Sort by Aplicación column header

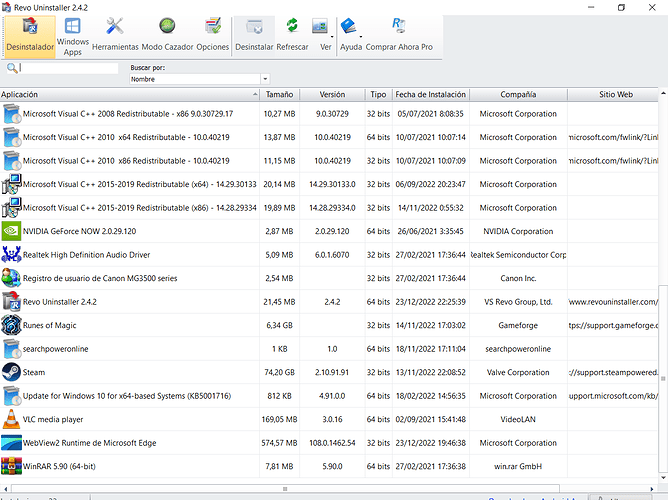[130, 95]
